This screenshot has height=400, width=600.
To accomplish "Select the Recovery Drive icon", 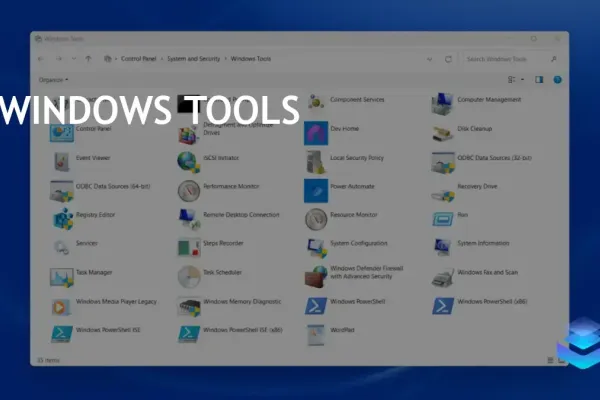I will click(443, 194).
